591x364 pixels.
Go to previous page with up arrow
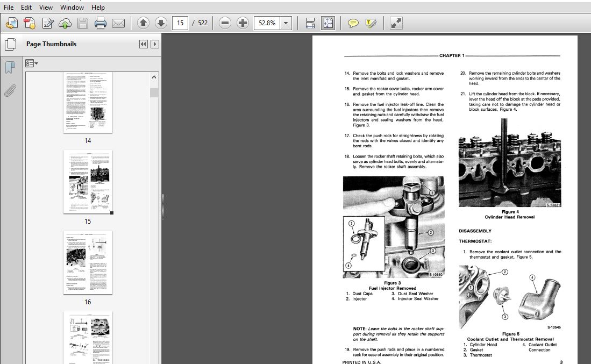point(143,23)
